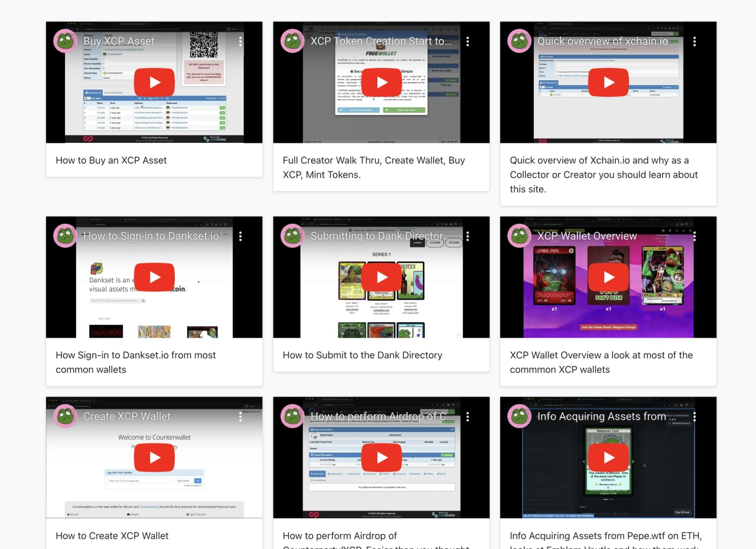Click the 'How to Submit to the Dank Directory' caption
This screenshot has height=549, width=756.
click(363, 355)
